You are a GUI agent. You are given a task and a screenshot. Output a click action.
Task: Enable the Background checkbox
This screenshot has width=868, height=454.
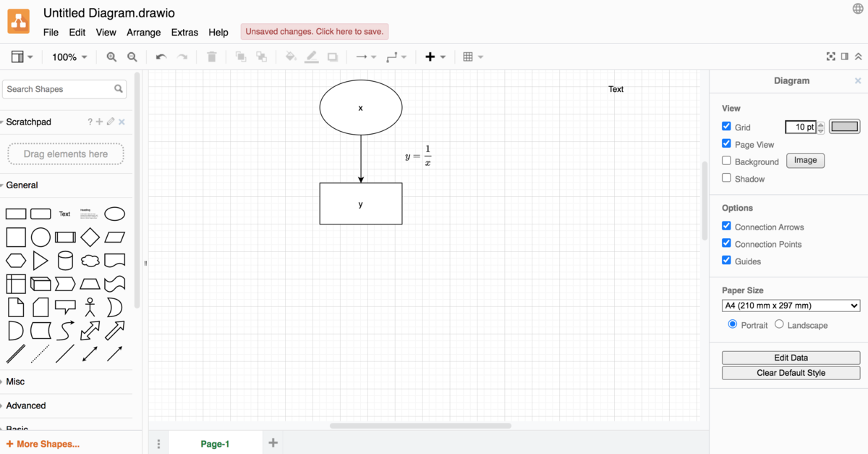pos(726,161)
